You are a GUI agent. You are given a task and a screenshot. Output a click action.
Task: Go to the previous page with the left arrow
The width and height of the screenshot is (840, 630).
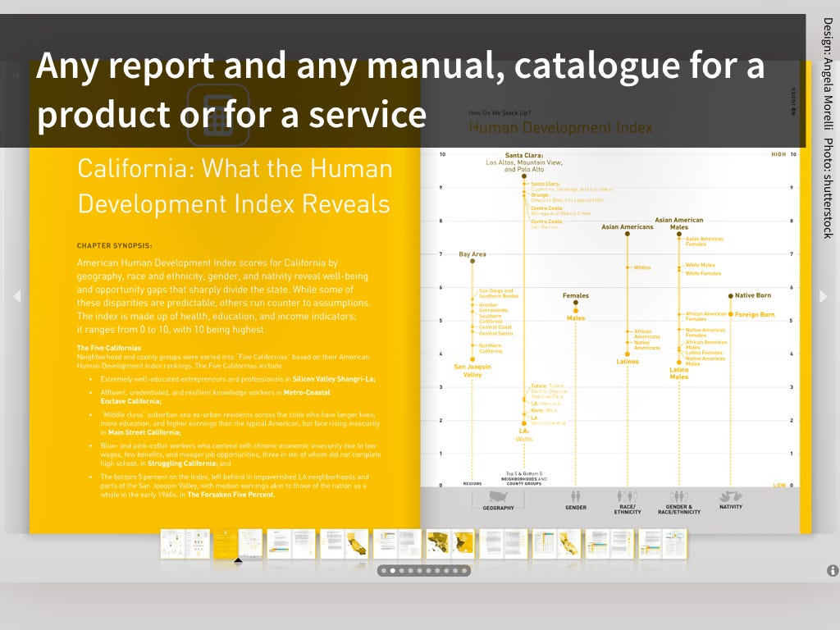[x=17, y=296]
